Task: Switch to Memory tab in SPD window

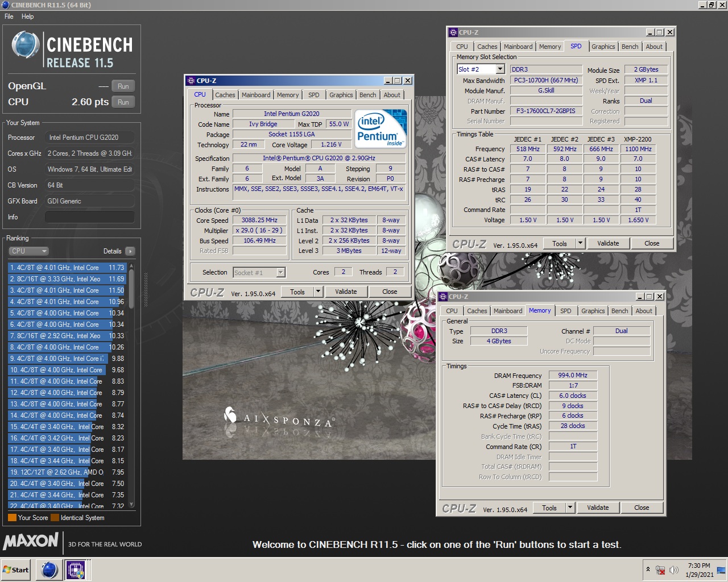Action: (x=550, y=47)
